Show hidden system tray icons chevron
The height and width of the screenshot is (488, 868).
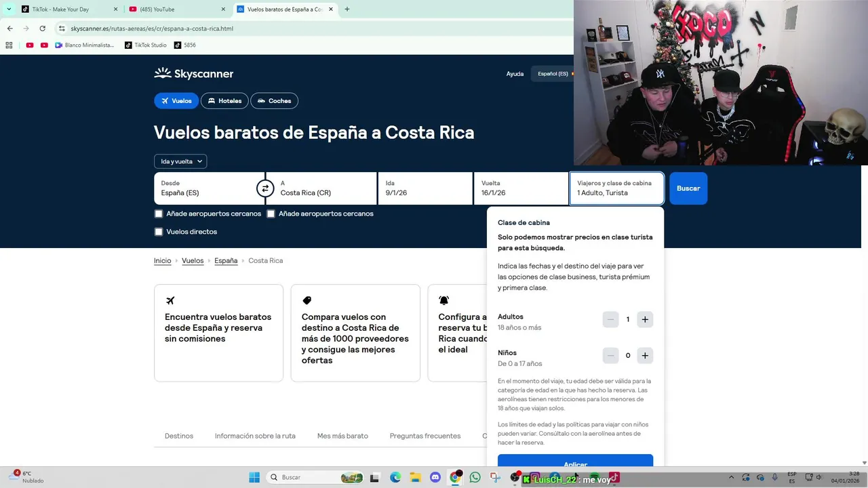731,477
